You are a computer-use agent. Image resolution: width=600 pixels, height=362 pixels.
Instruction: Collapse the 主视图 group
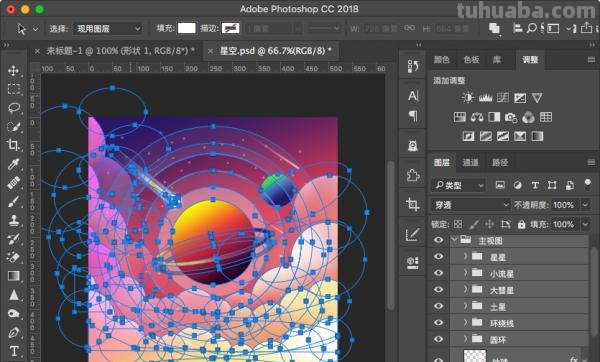point(455,240)
